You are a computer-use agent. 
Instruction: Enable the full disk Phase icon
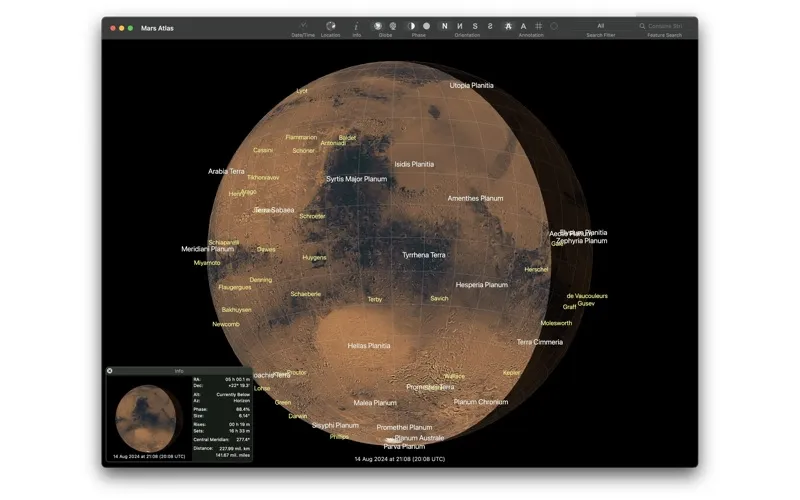coord(427,26)
